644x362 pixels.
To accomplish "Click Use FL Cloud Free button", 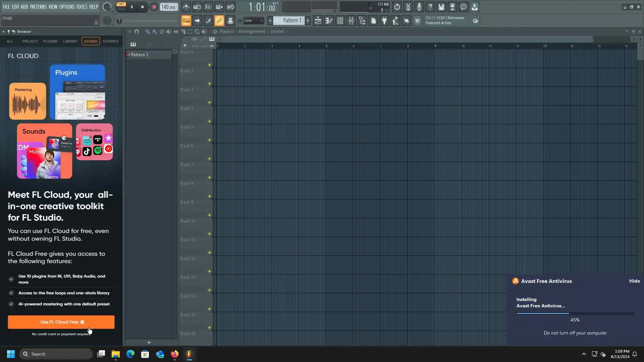I will 61,322.
